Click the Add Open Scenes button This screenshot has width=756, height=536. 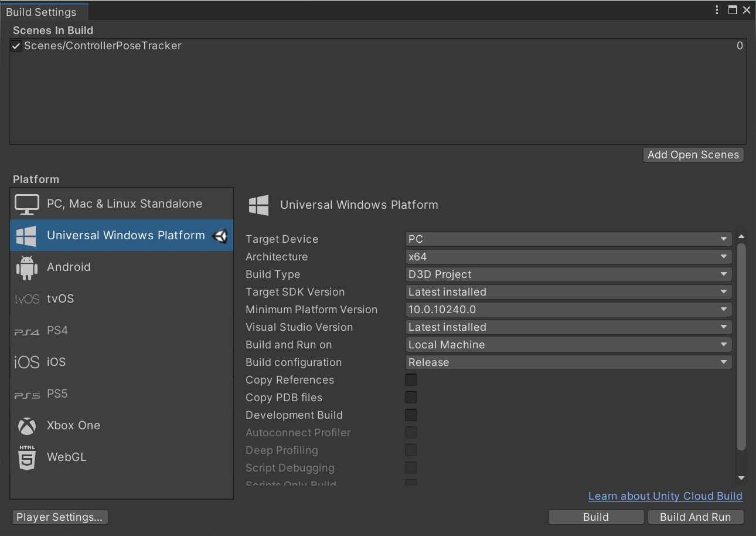pyautogui.click(x=693, y=155)
